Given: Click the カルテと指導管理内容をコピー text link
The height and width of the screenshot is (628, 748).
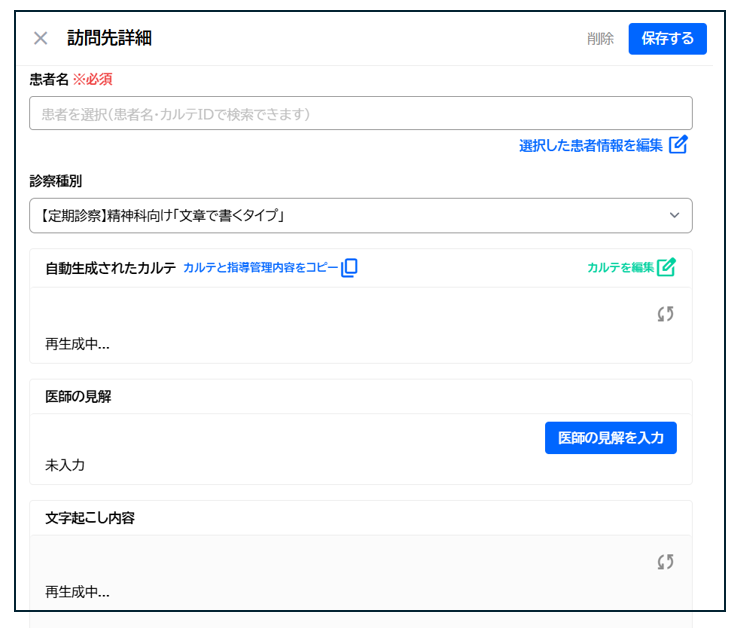Looking at the screenshot, I should [260, 268].
